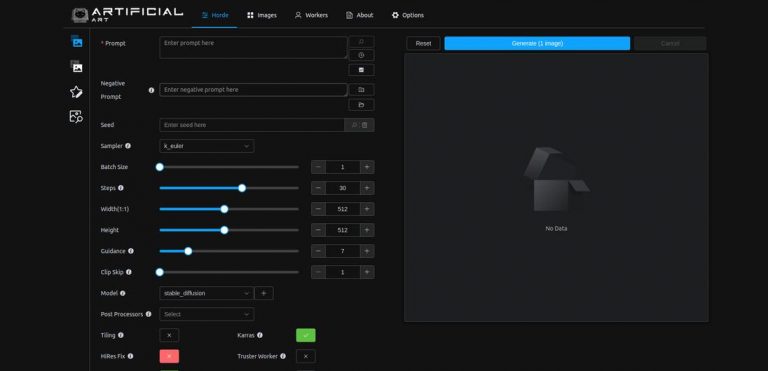Open the Sampler k_euler dropdown
The image size is (768, 371).
click(x=207, y=146)
